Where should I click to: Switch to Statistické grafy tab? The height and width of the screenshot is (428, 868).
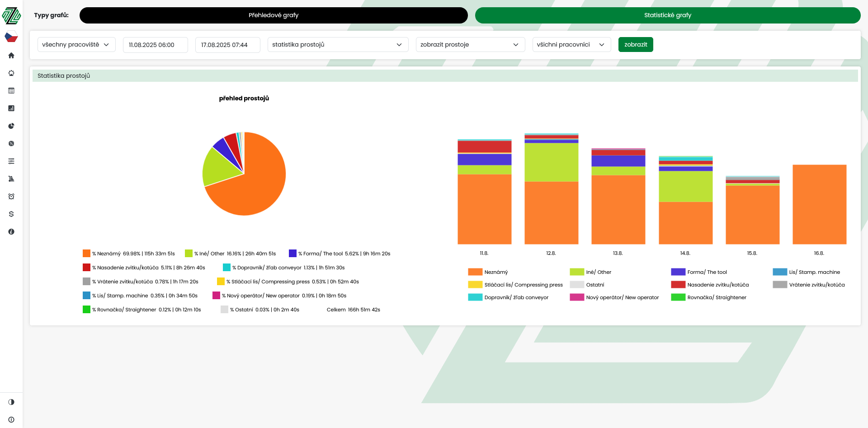point(667,15)
